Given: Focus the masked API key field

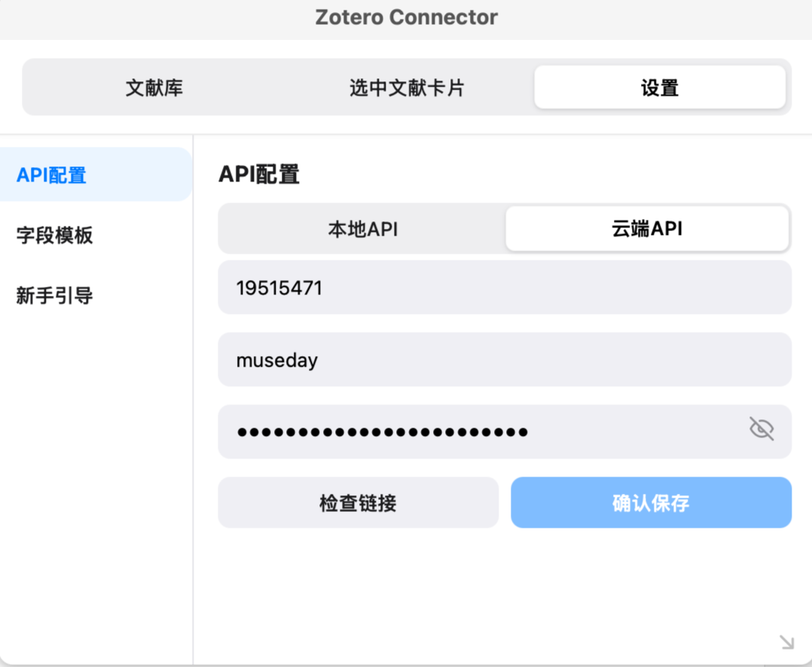Looking at the screenshot, I should [x=482, y=432].
